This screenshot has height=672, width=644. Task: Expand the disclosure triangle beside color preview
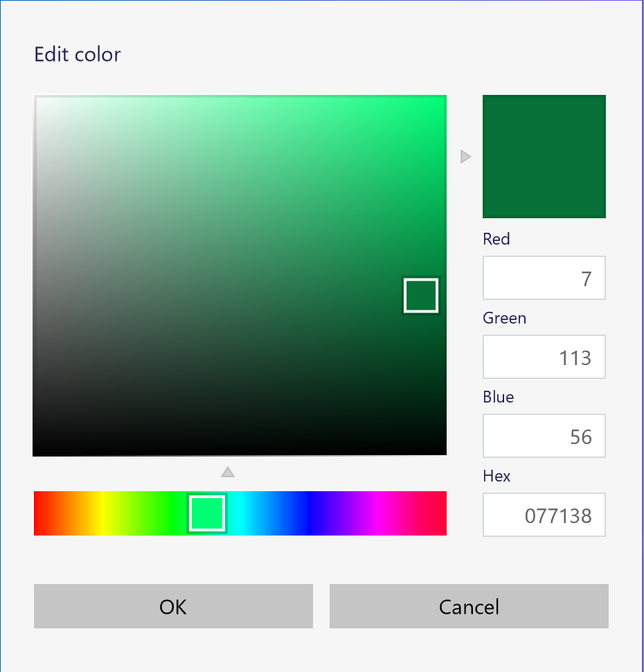(x=465, y=157)
